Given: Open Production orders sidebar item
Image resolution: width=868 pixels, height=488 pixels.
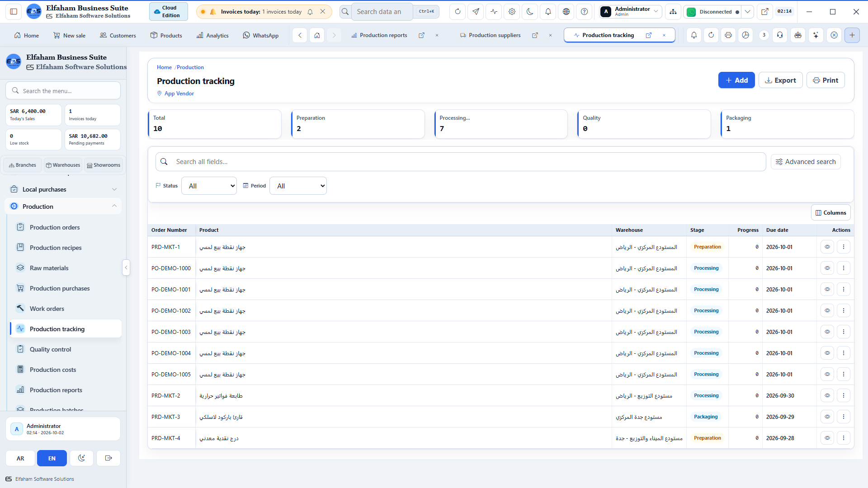Looking at the screenshot, I should pos(66,227).
